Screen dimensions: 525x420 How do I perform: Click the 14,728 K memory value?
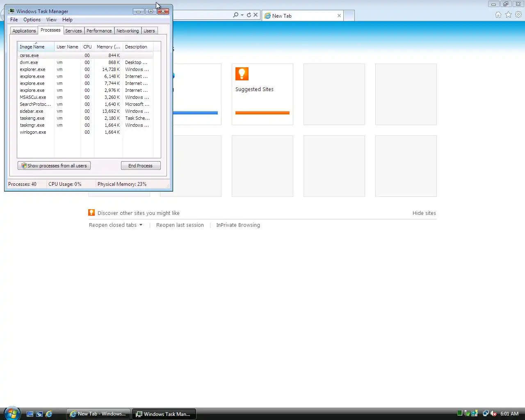111,69
